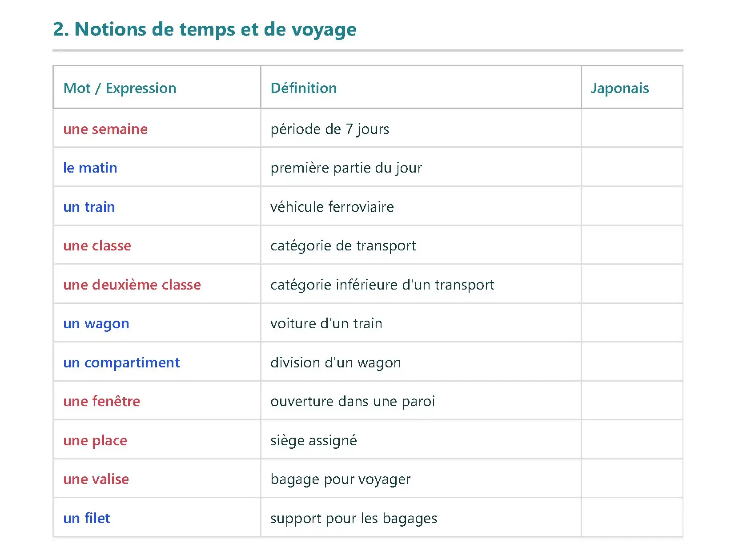Click the definition "véhicule ferroviaire"

click(332, 207)
